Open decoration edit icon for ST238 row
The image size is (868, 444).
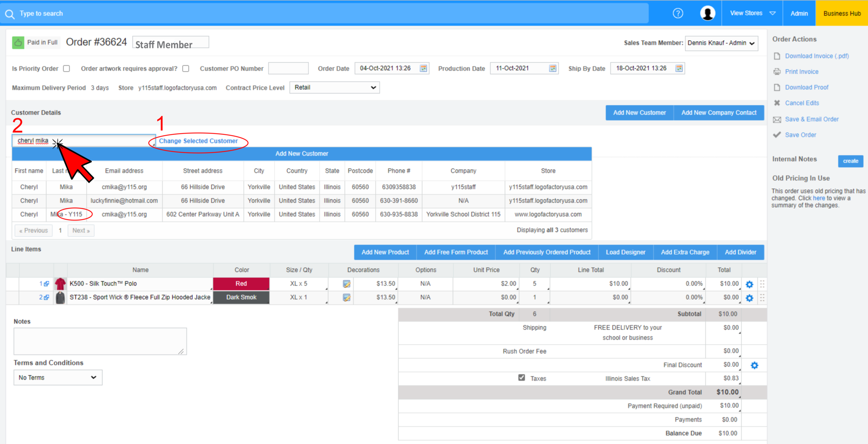click(346, 298)
